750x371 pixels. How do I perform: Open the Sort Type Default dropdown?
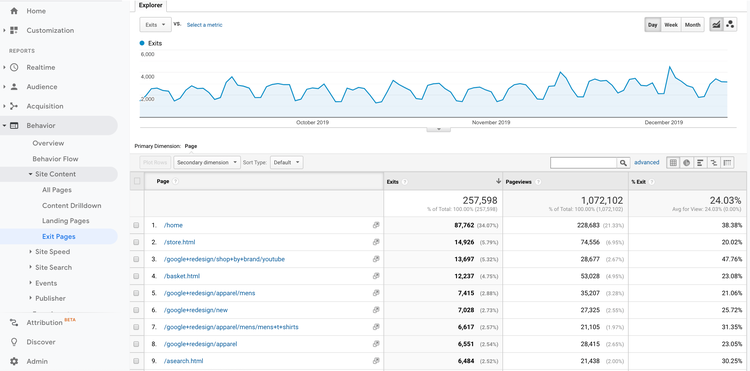click(x=287, y=163)
